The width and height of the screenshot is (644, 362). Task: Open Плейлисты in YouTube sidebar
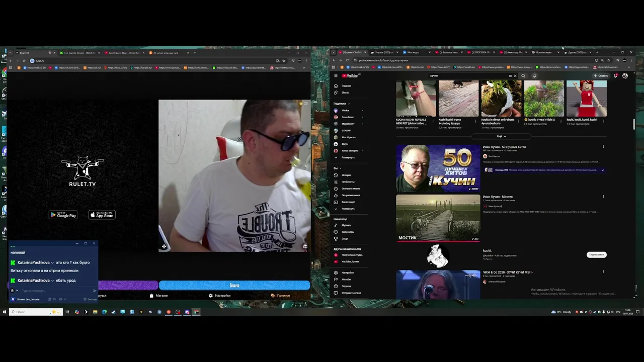pyautogui.click(x=350, y=182)
